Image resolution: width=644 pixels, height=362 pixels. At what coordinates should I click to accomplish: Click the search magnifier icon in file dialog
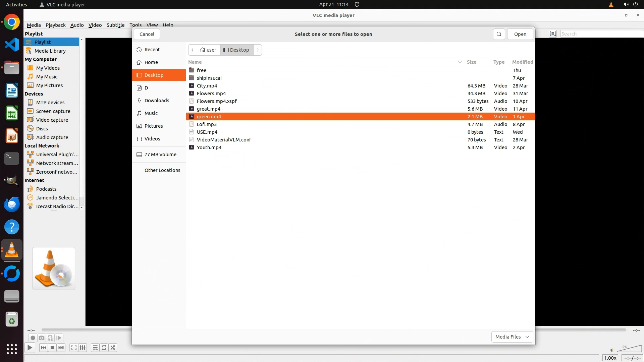499,34
